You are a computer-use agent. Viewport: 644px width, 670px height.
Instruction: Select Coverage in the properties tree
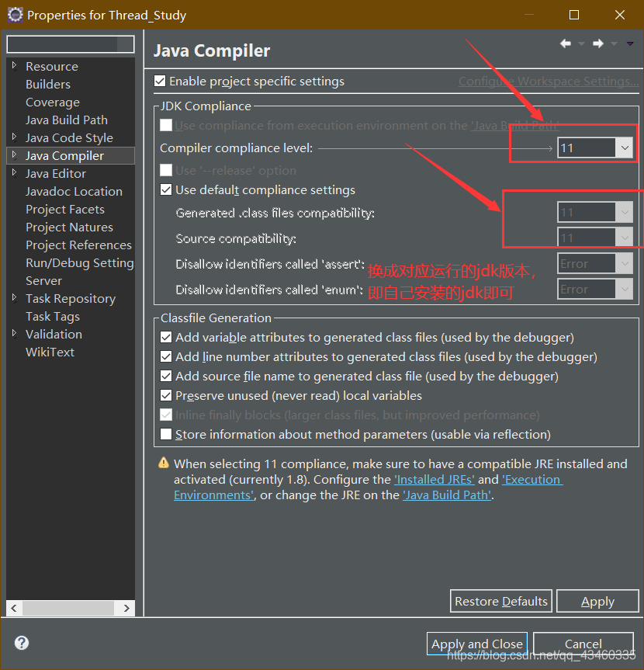pyautogui.click(x=53, y=102)
